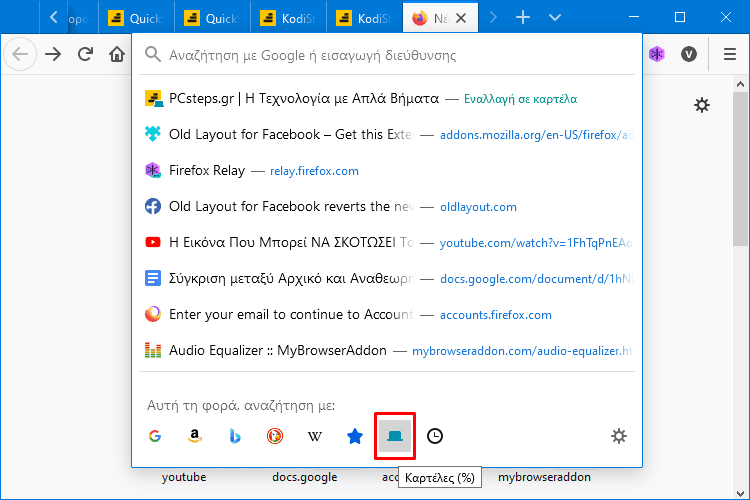Open search settings gear in dropdown
The width and height of the screenshot is (750, 500).
click(619, 436)
